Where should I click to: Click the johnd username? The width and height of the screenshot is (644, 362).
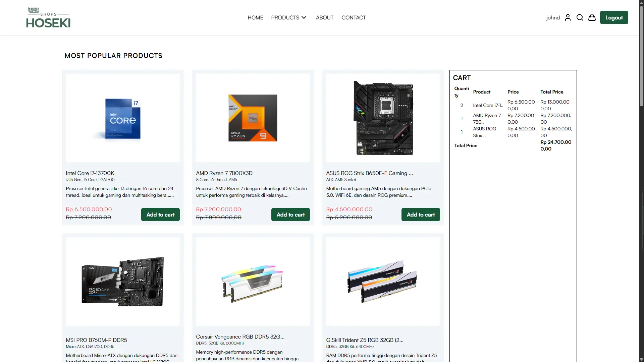(x=553, y=17)
